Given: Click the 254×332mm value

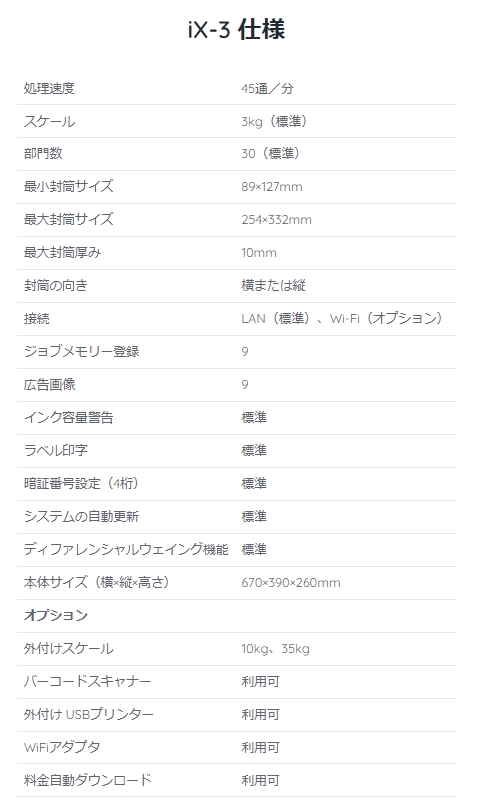Looking at the screenshot, I should tap(277, 220).
